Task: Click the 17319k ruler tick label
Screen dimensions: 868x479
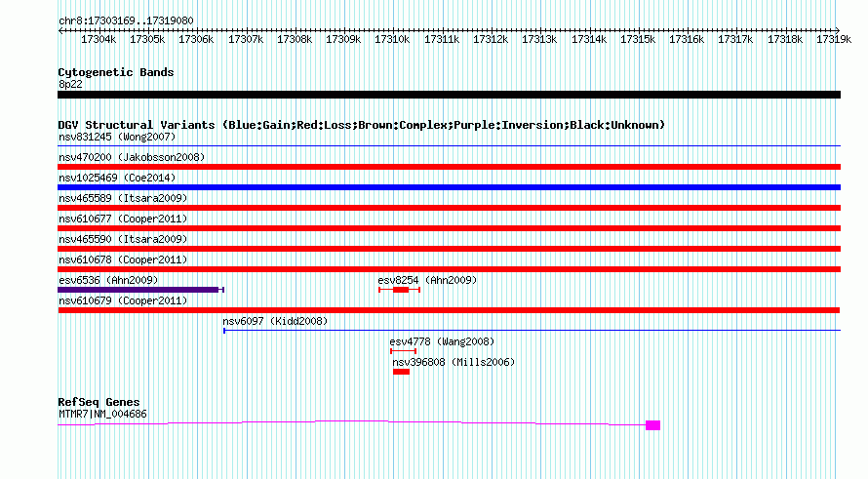Action: tap(834, 40)
